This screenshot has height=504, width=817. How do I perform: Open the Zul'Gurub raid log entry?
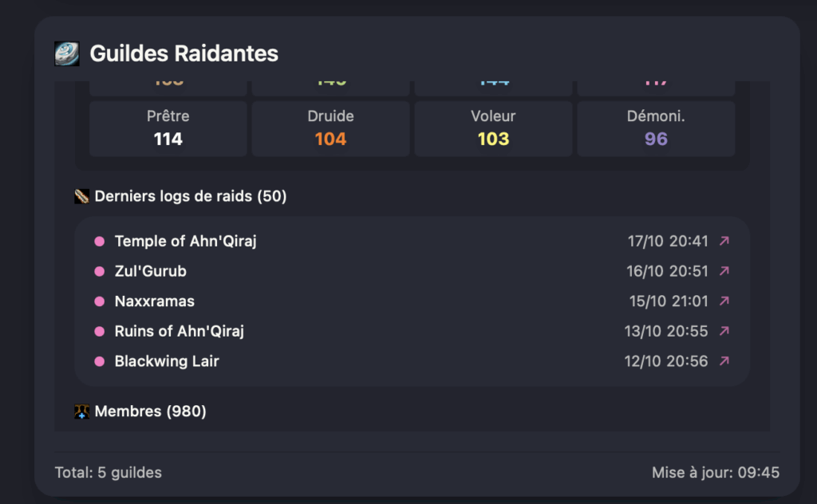click(x=151, y=271)
